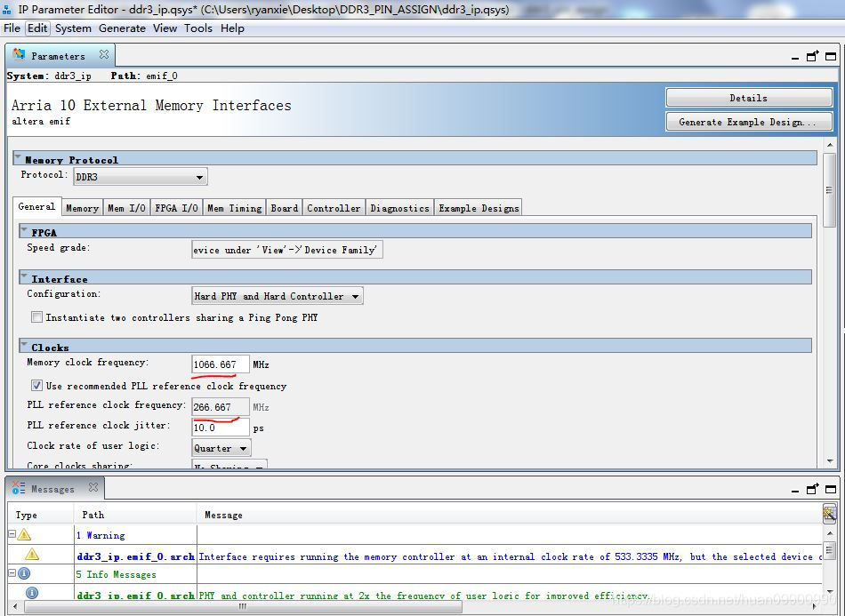845x616 pixels.
Task: Click parameters scrollbar down arrow
Action: tap(829, 461)
